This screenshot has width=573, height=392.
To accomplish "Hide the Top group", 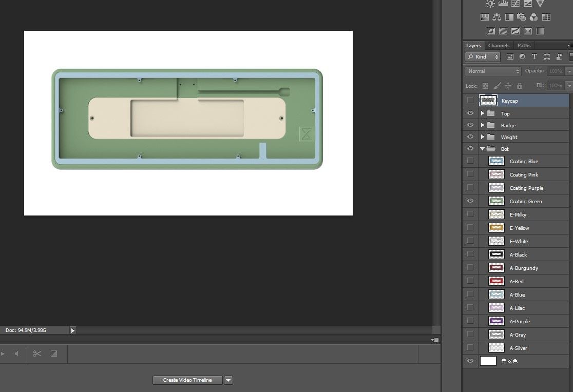I will (x=470, y=113).
